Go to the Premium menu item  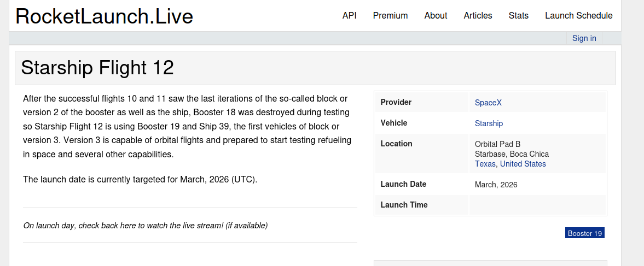coord(390,16)
